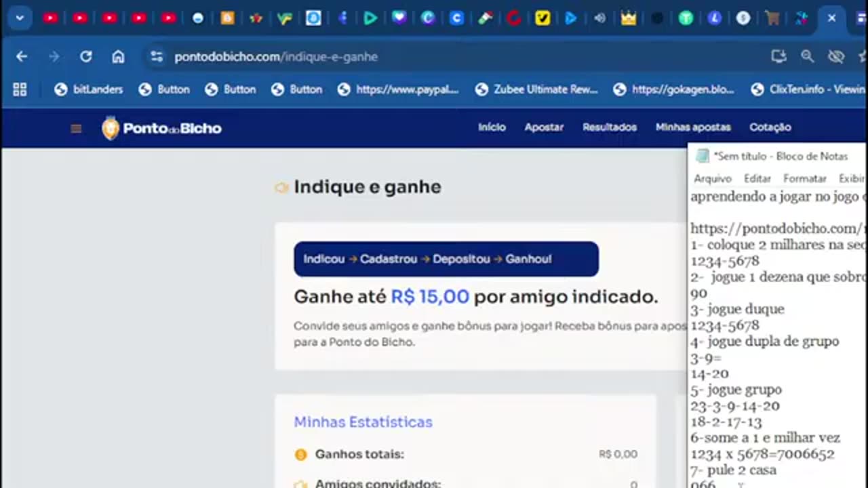Open the Zubee Ultimate Rewards bookmark
The width and height of the screenshot is (868, 488).
click(x=536, y=89)
